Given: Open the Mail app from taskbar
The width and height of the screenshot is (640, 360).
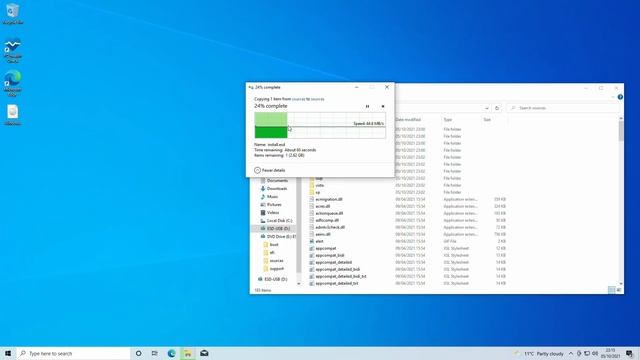Looking at the screenshot, I should 204,353.
